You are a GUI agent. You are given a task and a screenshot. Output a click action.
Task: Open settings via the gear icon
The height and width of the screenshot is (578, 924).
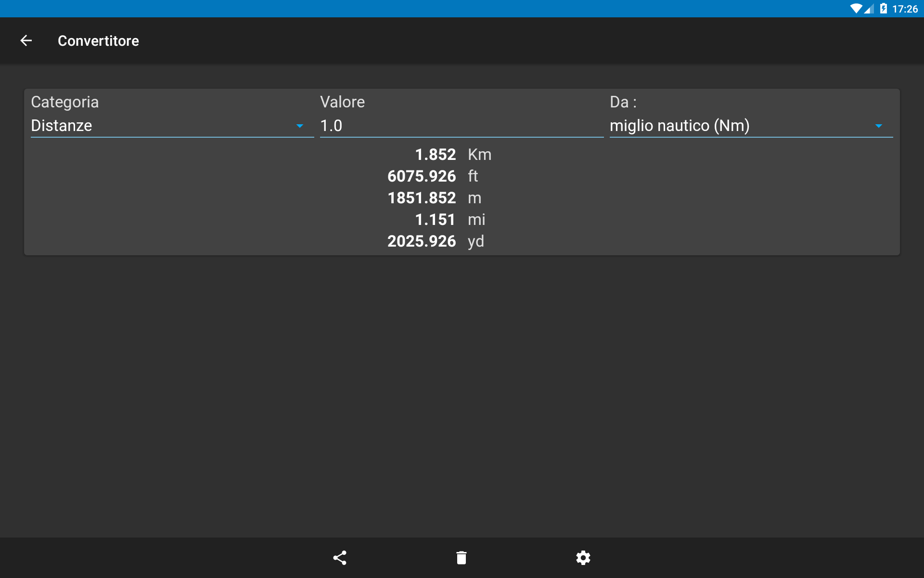point(583,558)
